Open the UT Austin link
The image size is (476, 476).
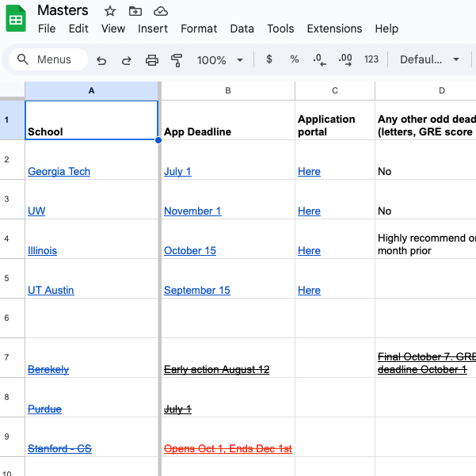point(51,290)
